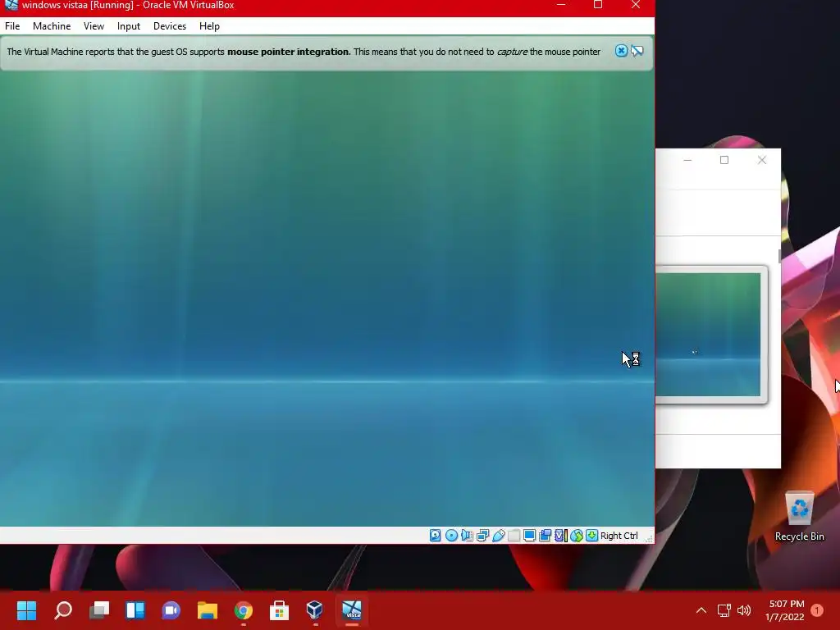Open the Widgets panel
This screenshot has height=630, width=840.
pyautogui.click(x=135, y=610)
